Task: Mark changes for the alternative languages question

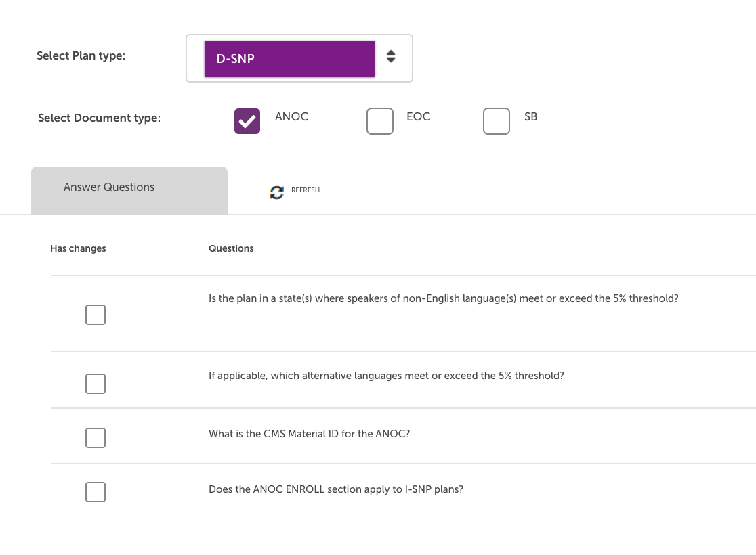Action: 96,384
